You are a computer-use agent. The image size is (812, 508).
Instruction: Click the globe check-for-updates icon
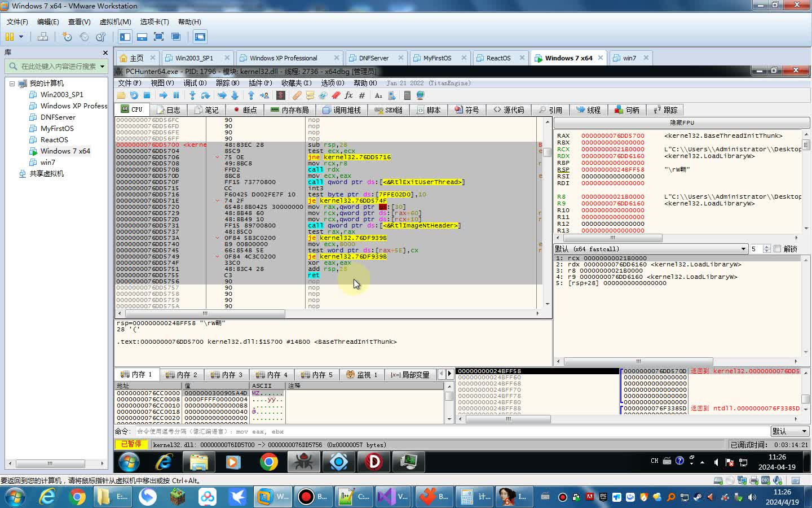(420, 95)
